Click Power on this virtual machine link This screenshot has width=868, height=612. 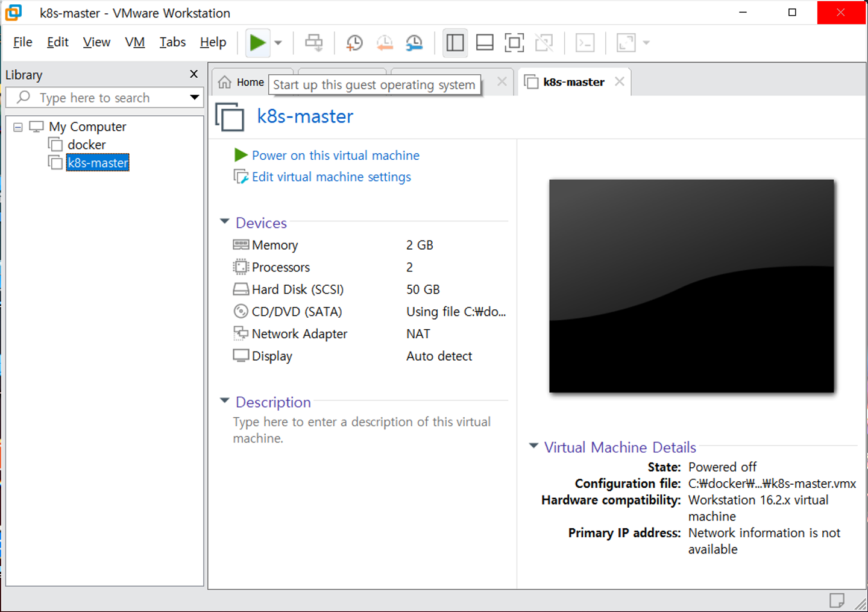[x=335, y=156]
